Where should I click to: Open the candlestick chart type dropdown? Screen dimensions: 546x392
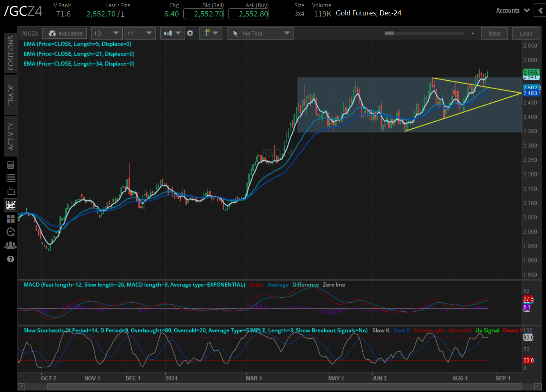pos(172,33)
